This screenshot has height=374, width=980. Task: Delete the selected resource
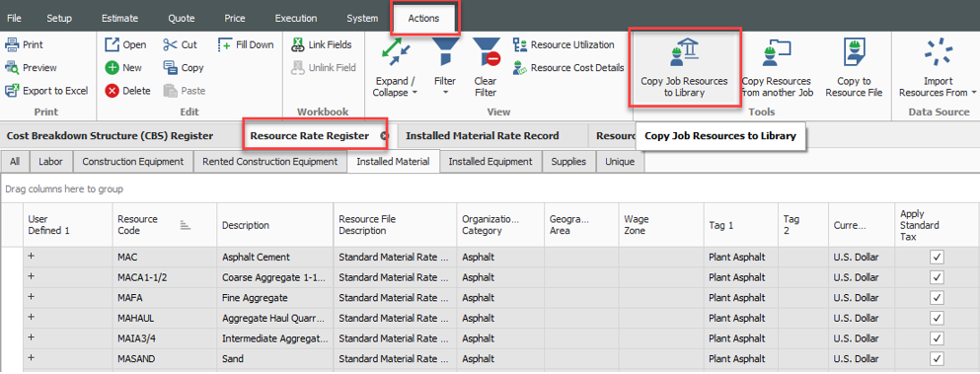127,91
